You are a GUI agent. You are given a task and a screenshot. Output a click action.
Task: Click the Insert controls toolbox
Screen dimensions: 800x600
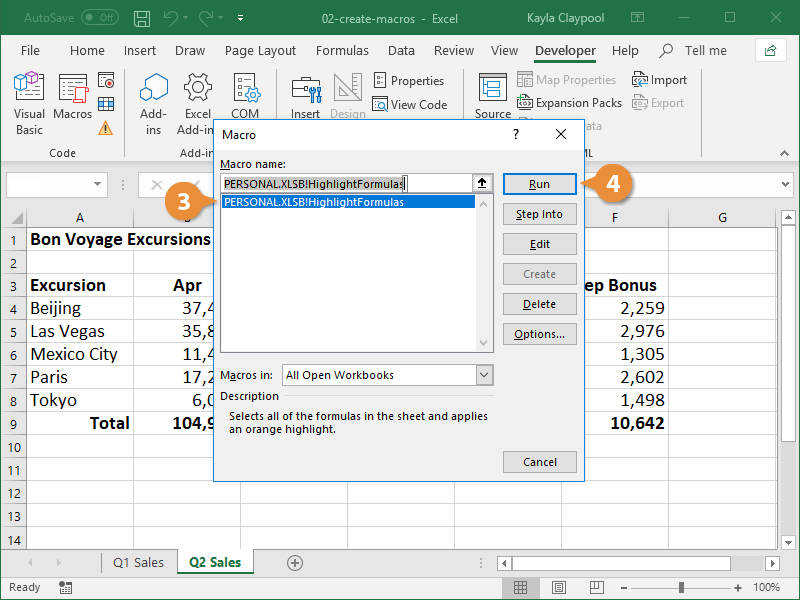[x=306, y=97]
